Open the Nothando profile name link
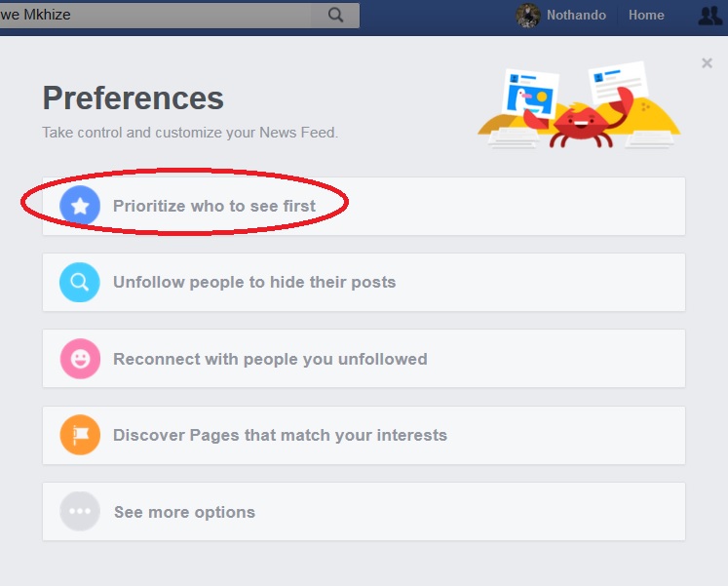The height and width of the screenshot is (586, 728). click(x=576, y=16)
